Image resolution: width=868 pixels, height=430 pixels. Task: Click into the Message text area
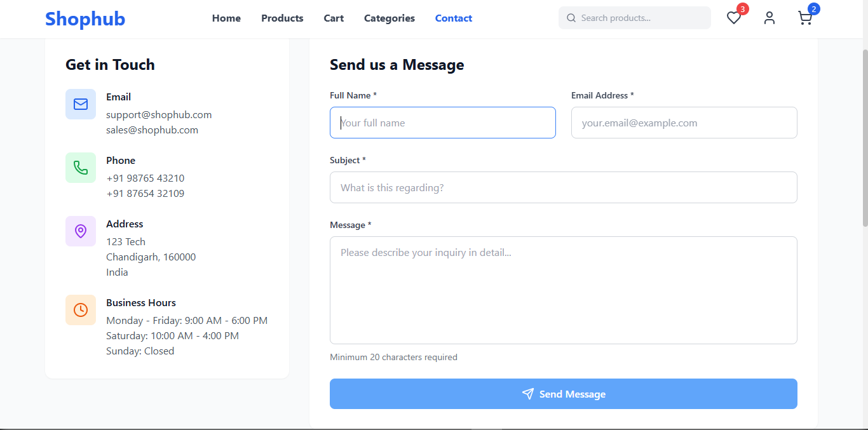563,290
